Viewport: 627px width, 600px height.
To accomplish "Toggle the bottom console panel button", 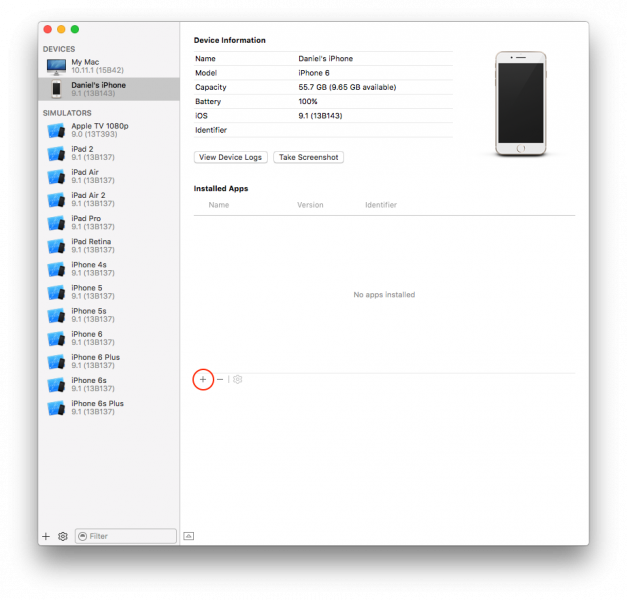I will (189, 536).
